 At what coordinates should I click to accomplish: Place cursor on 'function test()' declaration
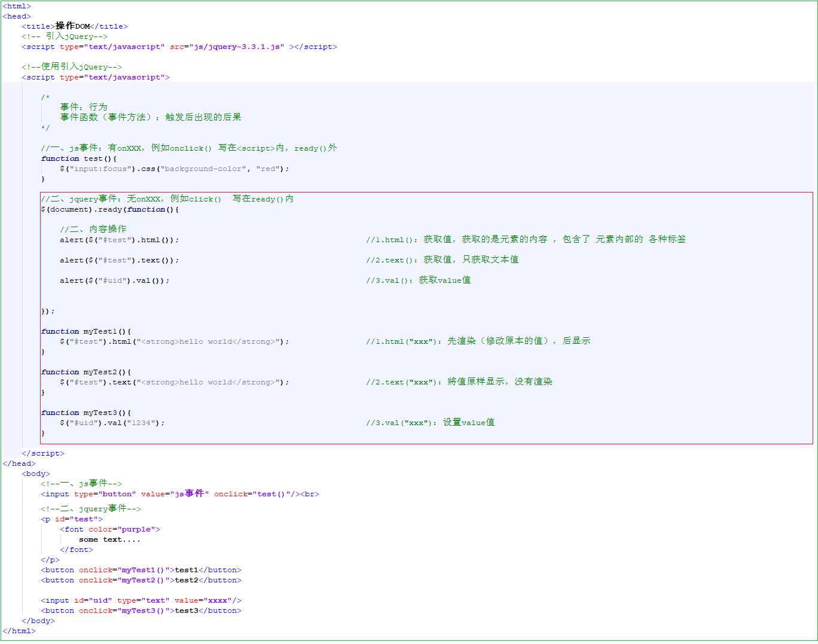pyautogui.click(x=78, y=158)
